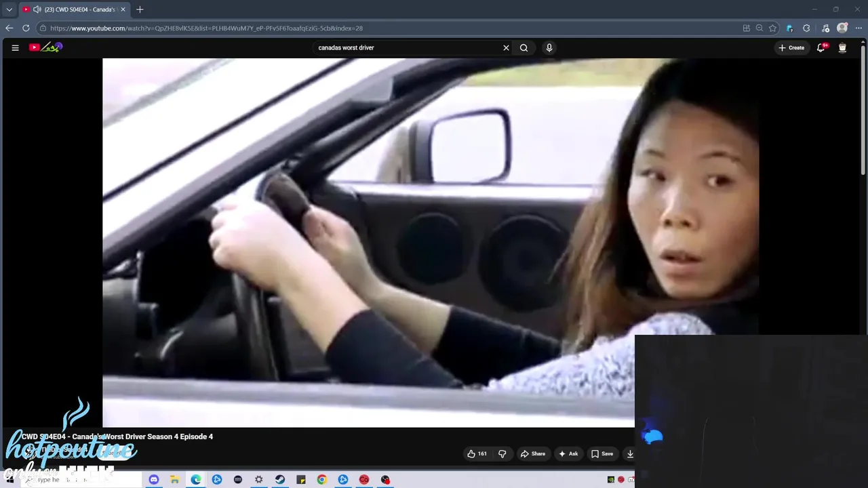
Task: Open Discord from the taskbar
Action: click(x=153, y=479)
